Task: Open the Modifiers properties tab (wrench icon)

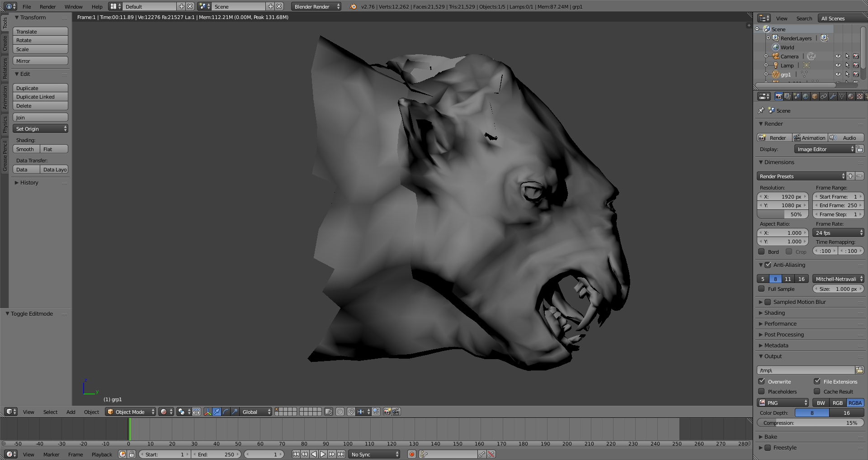Action: coord(833,96)
